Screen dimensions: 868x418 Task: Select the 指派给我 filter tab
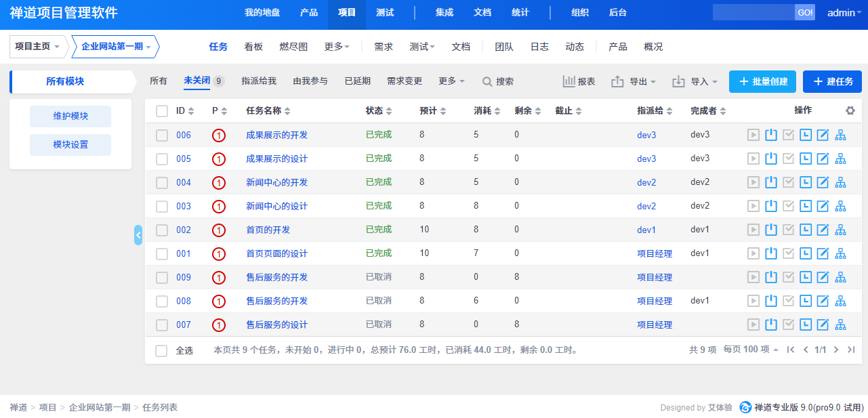click(x=259, y=81)
